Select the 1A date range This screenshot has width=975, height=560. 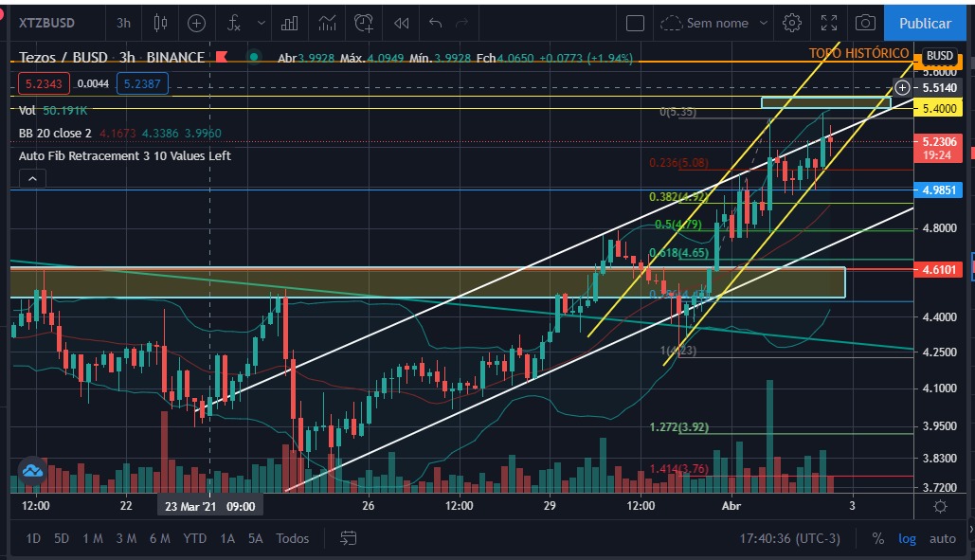(227, 538)
